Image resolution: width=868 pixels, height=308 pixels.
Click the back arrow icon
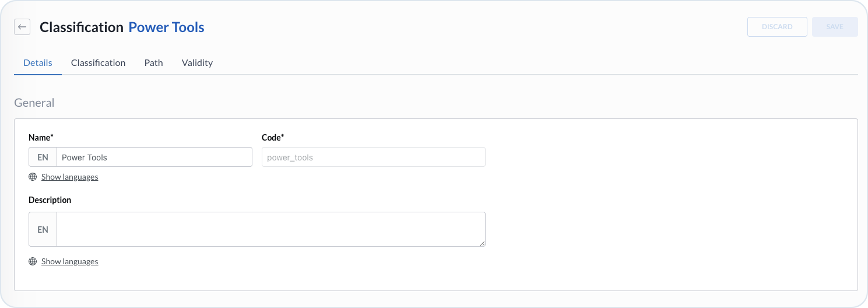(22, 27)
